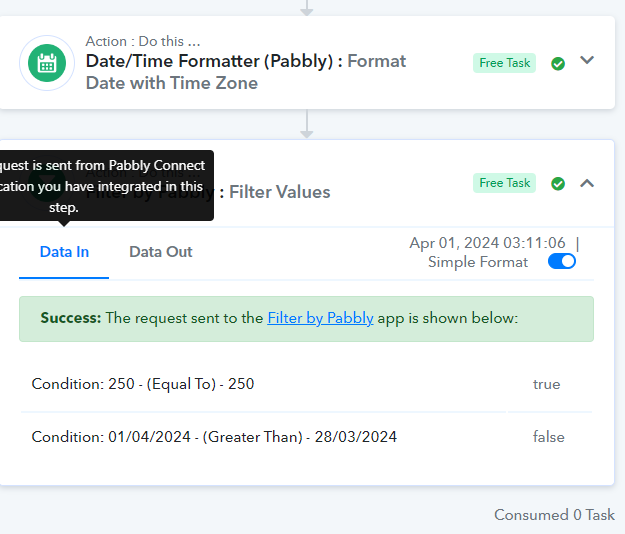Click the Filter Values step title
The width and height of the screenshot is (625, 534).
pos(279,192)
